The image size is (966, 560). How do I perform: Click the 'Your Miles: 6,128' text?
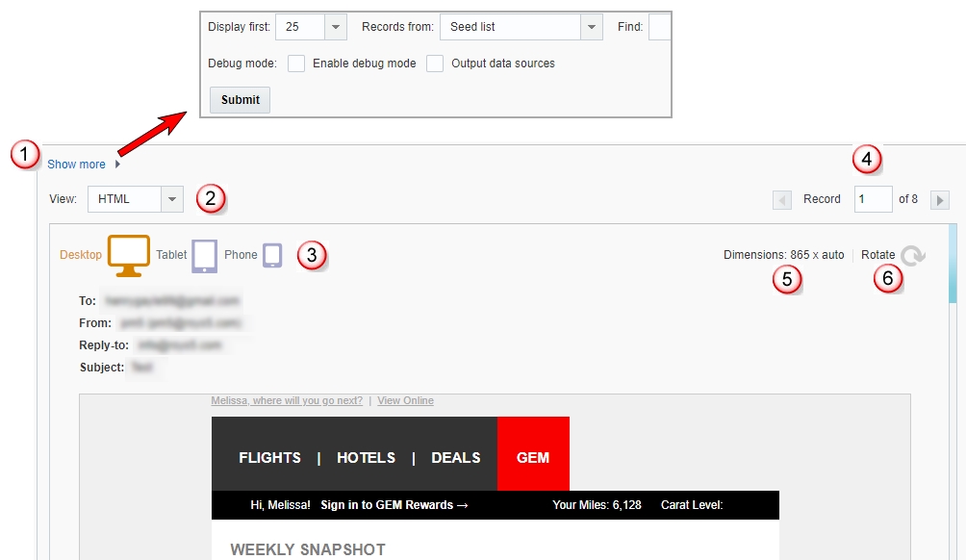(x=597, y=505)
